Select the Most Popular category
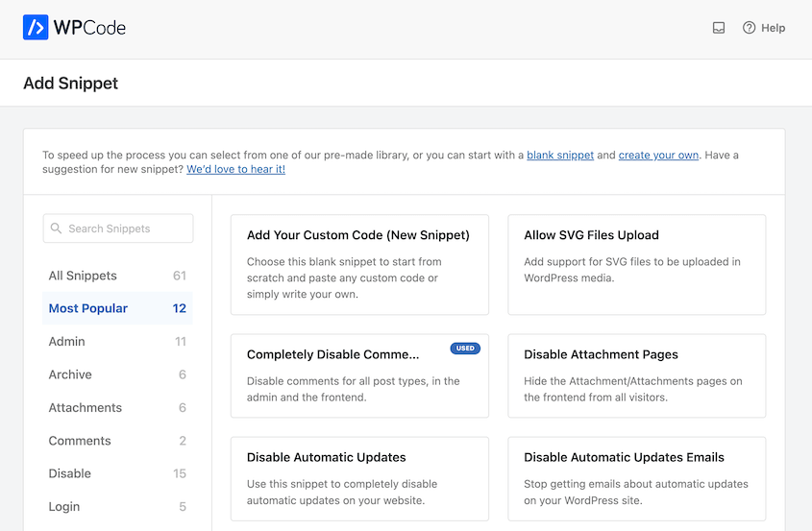812x531 pixels. tap(88, 308)
